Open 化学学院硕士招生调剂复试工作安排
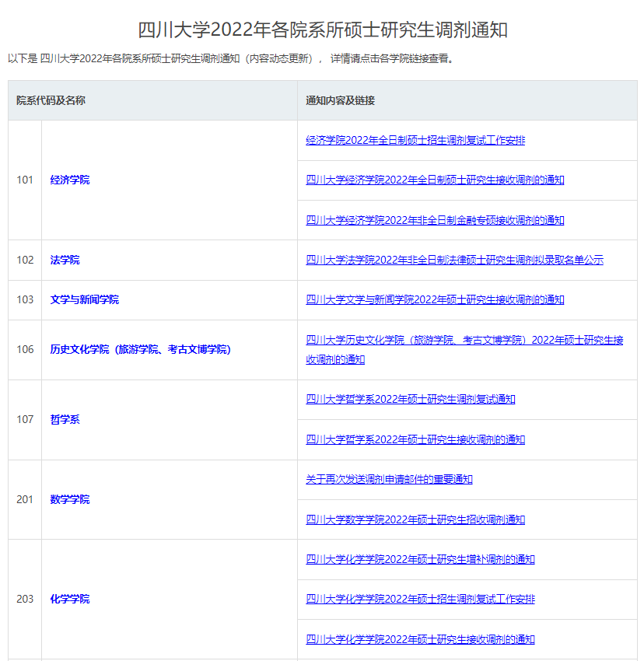644x661 pixels. point(420,599)
